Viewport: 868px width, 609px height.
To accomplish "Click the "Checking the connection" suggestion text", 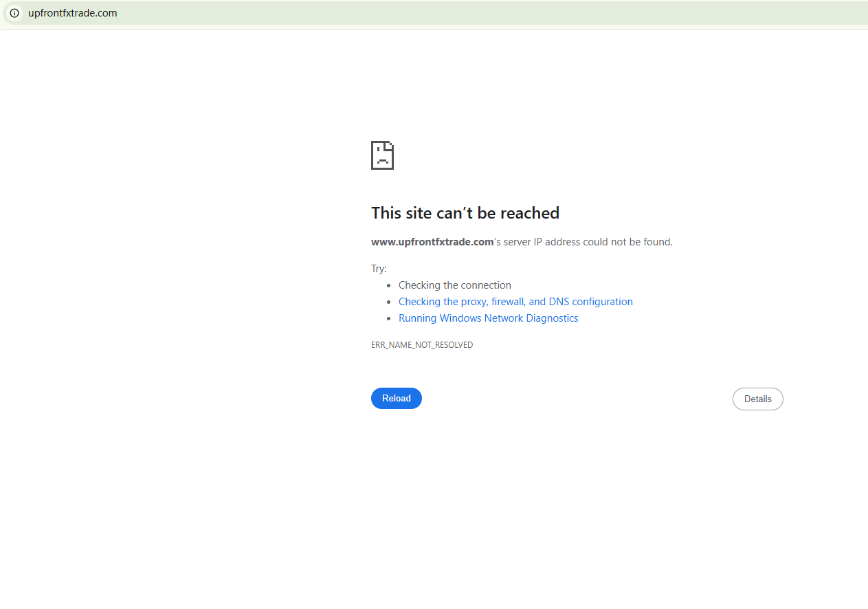I will click(x=455, y=285).
